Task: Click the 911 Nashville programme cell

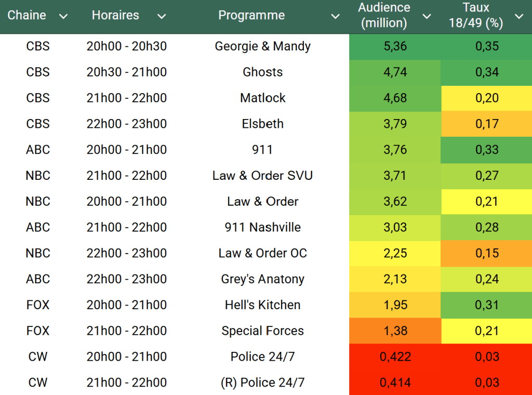Action: point(262,227)
